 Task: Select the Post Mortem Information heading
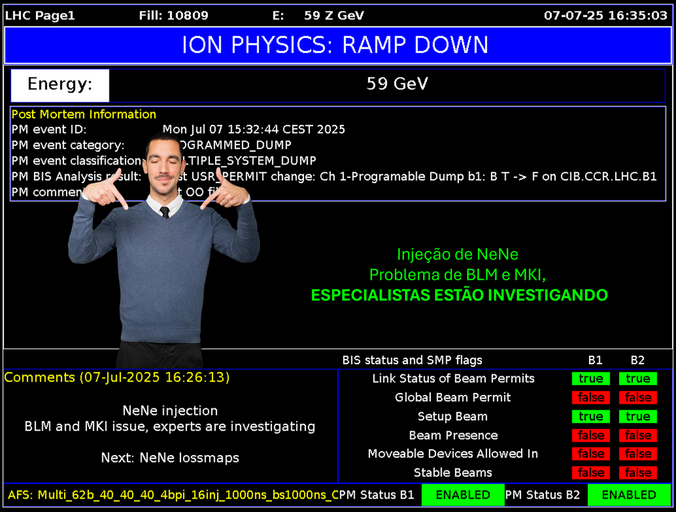point(84,114)
